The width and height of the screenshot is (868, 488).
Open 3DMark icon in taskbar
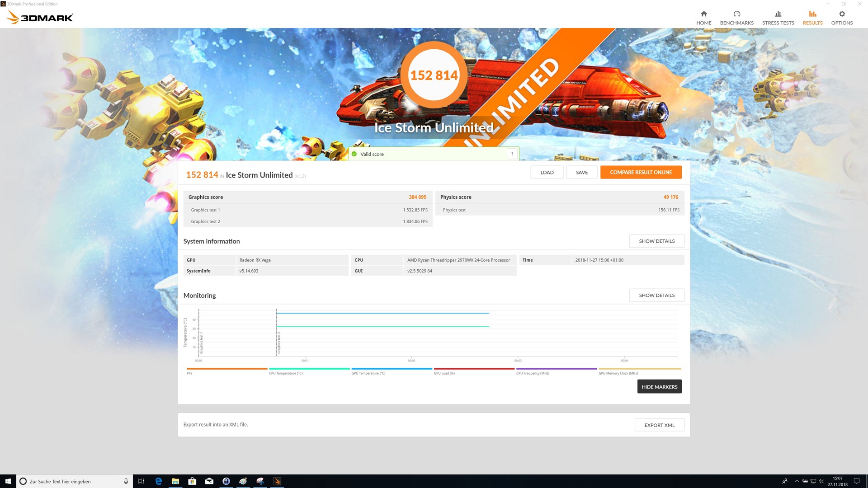[x=277, y=481]
